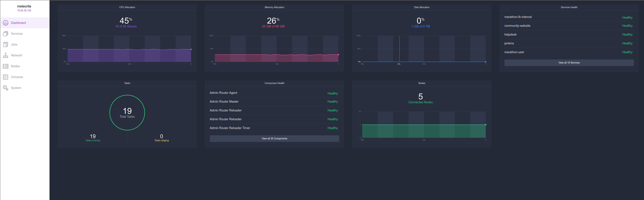644x200 pixels.
Task: Click the 0% disk allocation value
Action: 420,20
